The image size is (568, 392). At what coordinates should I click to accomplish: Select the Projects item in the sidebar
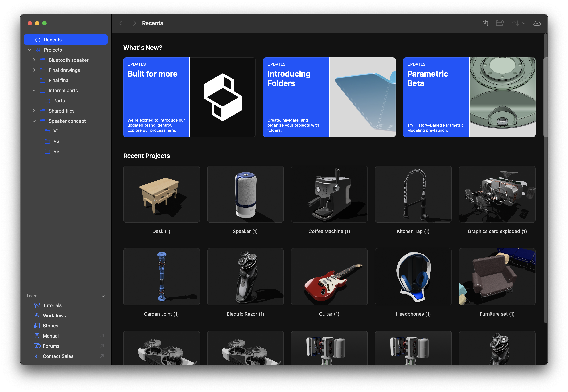point(53,50)
